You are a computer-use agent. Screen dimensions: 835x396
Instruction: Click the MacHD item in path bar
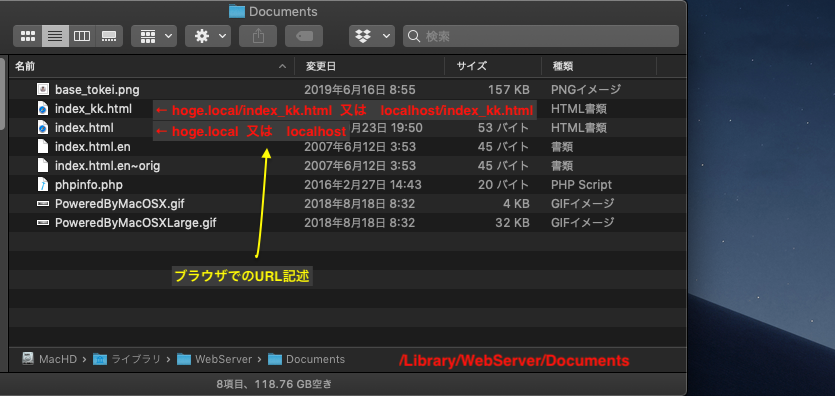pyautogui.click(x=50, y=359)
